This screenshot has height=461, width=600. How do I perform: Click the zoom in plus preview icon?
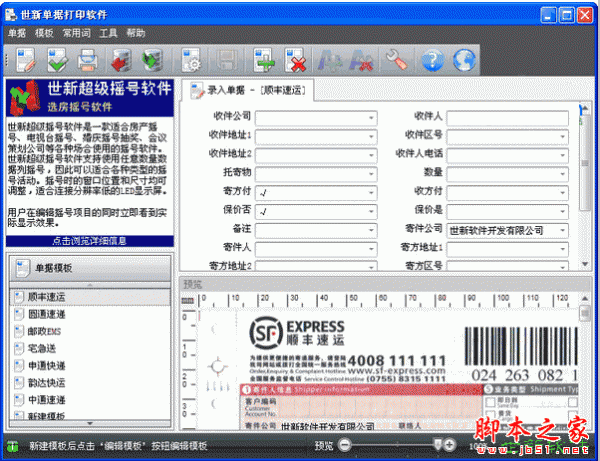pyautogui.click(x=449, y=445)
